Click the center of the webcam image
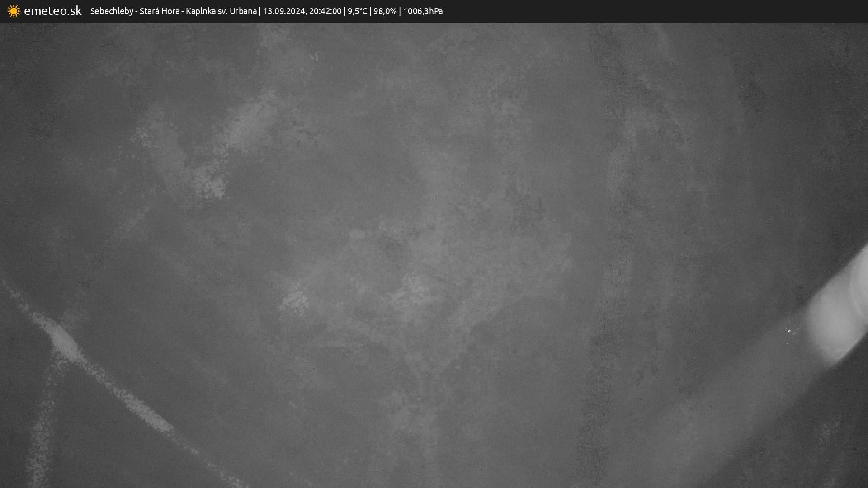Screen dimensions: 868x488 [x=434, y=255]
